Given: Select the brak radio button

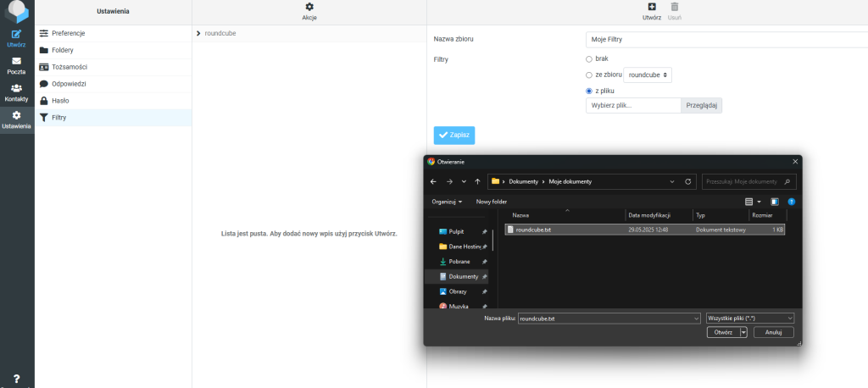Looking at the screenshot, I should pyautogui.click(x=589, y=58).
